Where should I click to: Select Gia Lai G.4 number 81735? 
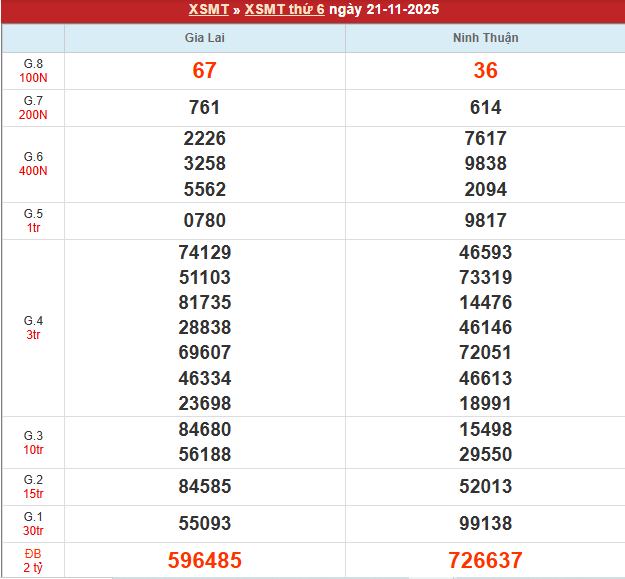204,302
